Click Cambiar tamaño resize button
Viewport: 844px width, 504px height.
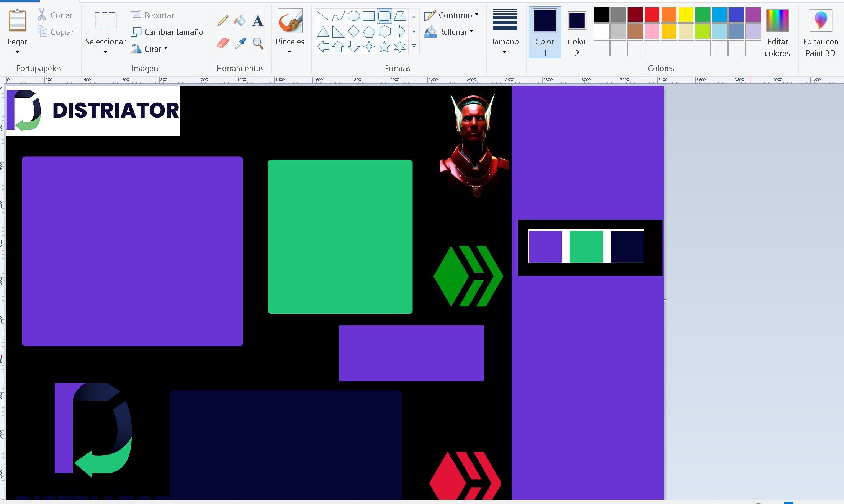click(x=167, y=32)
